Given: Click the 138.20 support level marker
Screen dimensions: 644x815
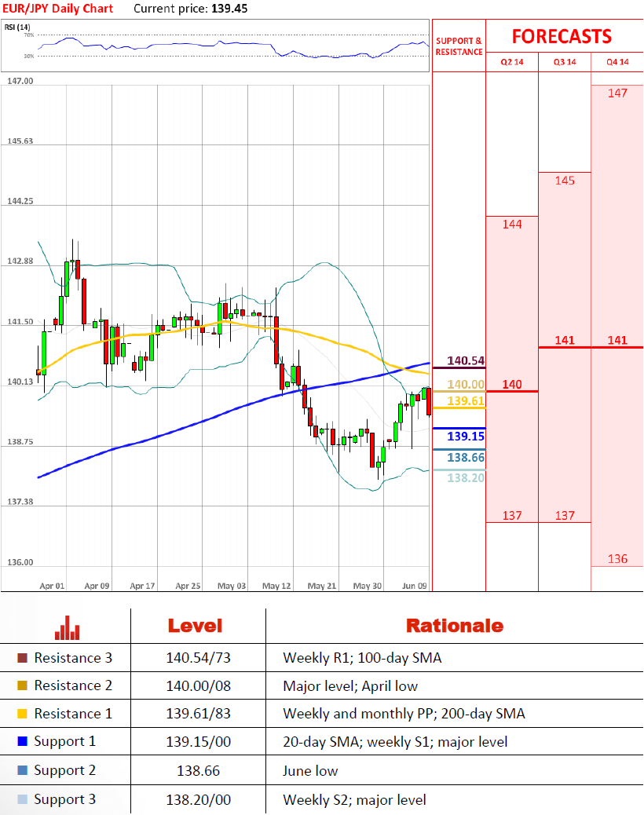Looking at the screenshot, I should click(x=465, y=477).
